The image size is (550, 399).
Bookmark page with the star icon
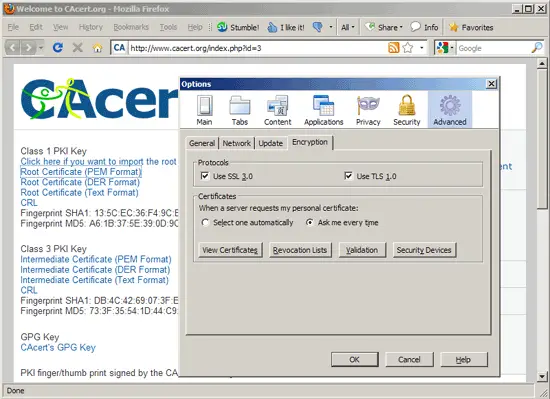tap(408, 48)
